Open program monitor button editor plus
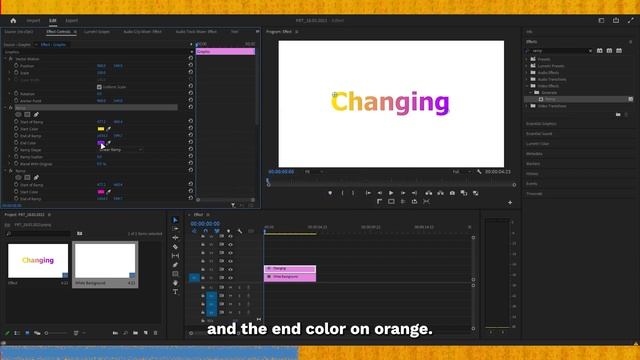 pos(510,202)
